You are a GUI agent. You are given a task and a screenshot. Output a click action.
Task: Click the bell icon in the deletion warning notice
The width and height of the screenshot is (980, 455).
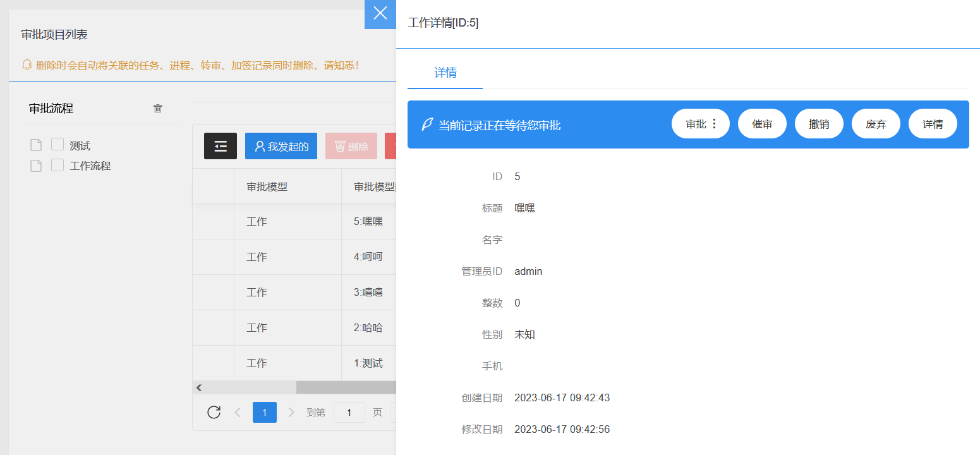click(26, 64)
